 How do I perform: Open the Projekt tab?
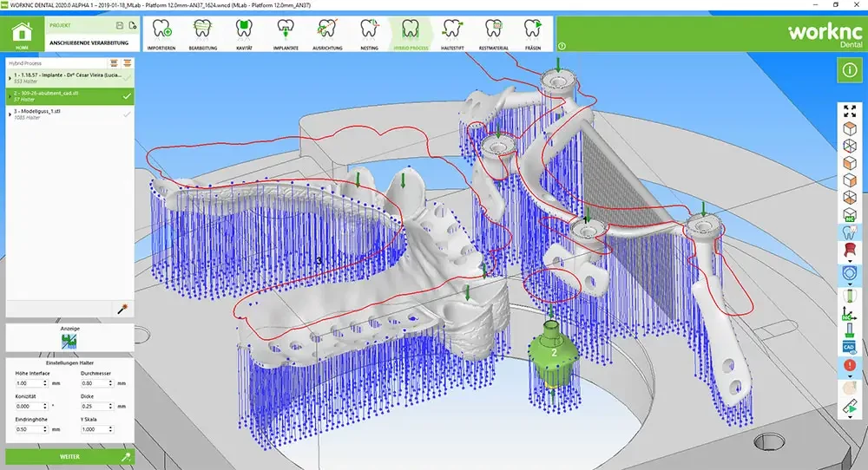(60, 25)
